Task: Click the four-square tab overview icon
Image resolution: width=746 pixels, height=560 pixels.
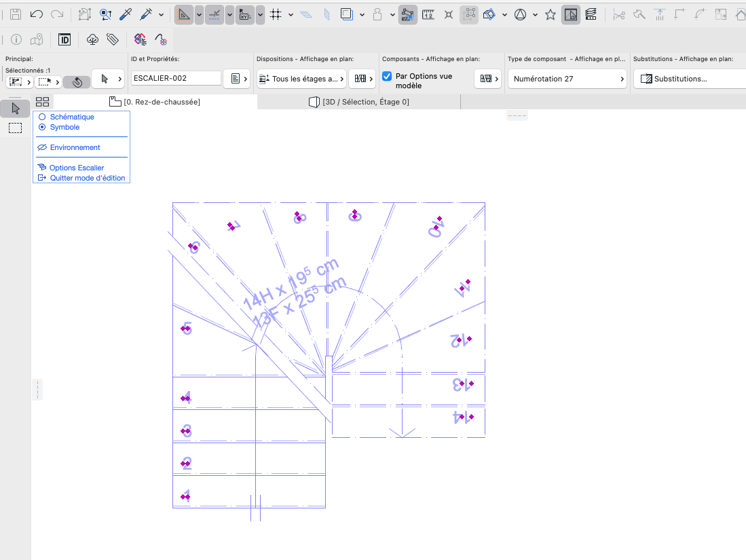Action: coord(42,102)
